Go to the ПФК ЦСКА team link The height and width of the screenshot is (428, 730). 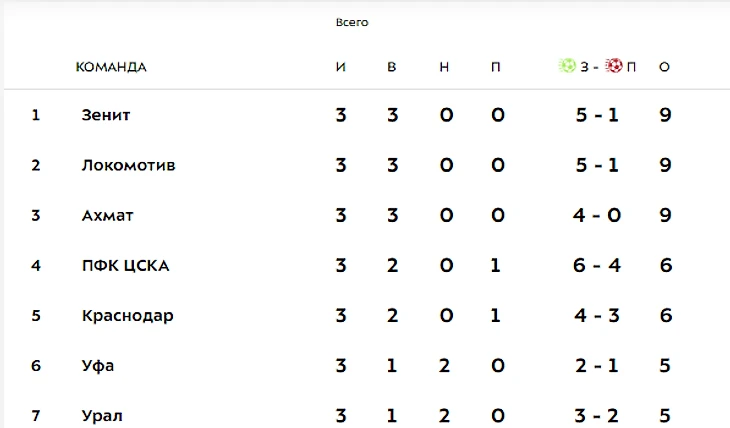(x=125, y=265)
